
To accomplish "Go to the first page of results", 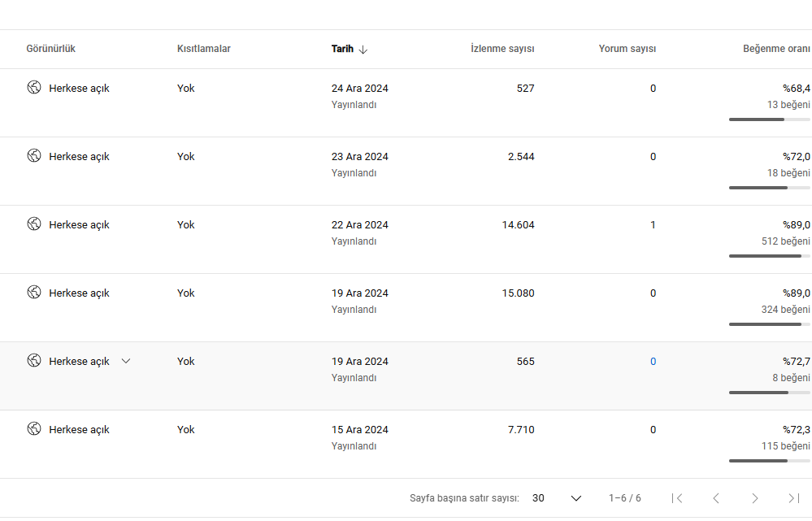I will (x=677, y=498).
